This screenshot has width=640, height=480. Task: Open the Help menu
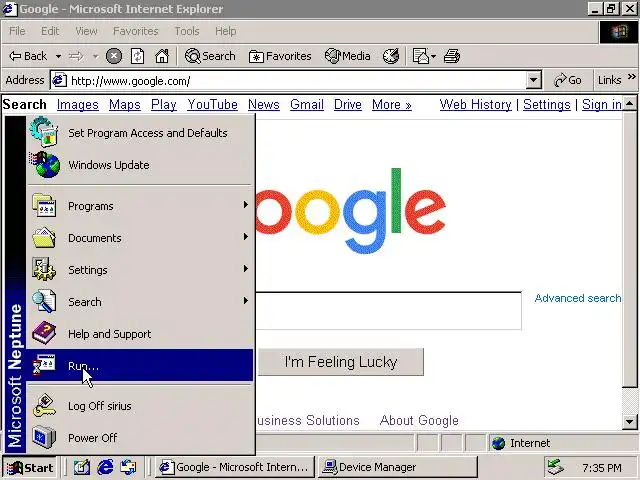pos(225,31)
